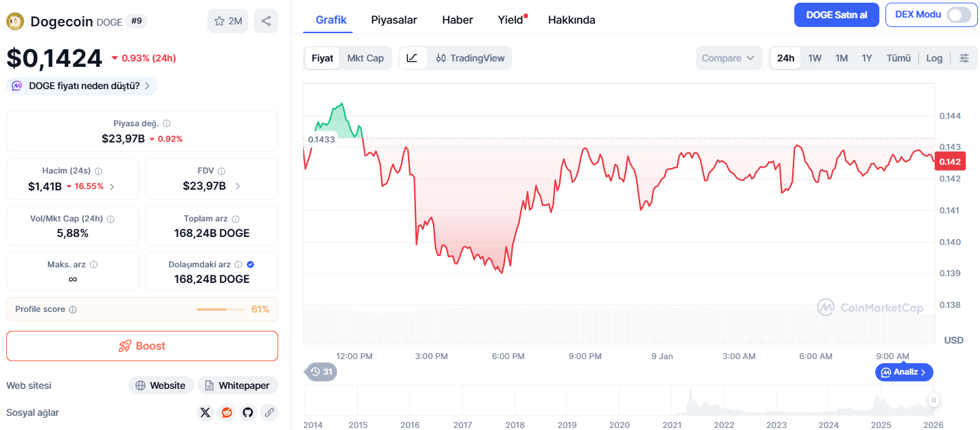Click the 0.93% (24h) change text

pos(149,58)
